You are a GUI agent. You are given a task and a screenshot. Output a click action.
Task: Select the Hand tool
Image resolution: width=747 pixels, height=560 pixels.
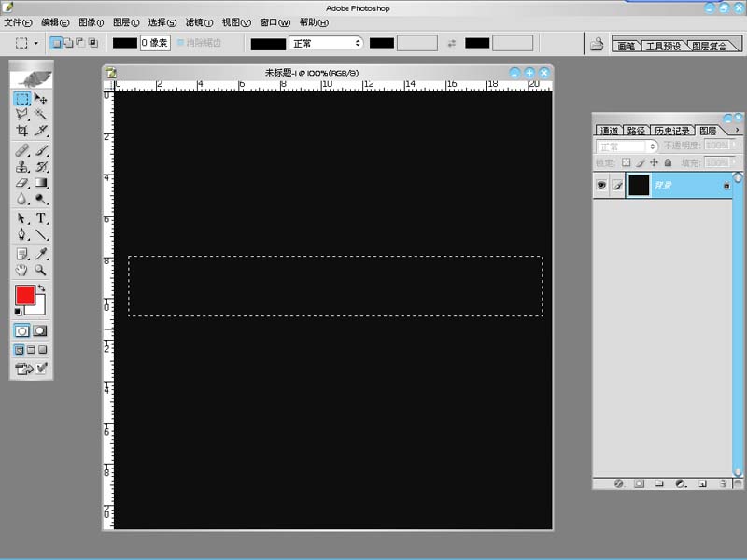point(21,271)
